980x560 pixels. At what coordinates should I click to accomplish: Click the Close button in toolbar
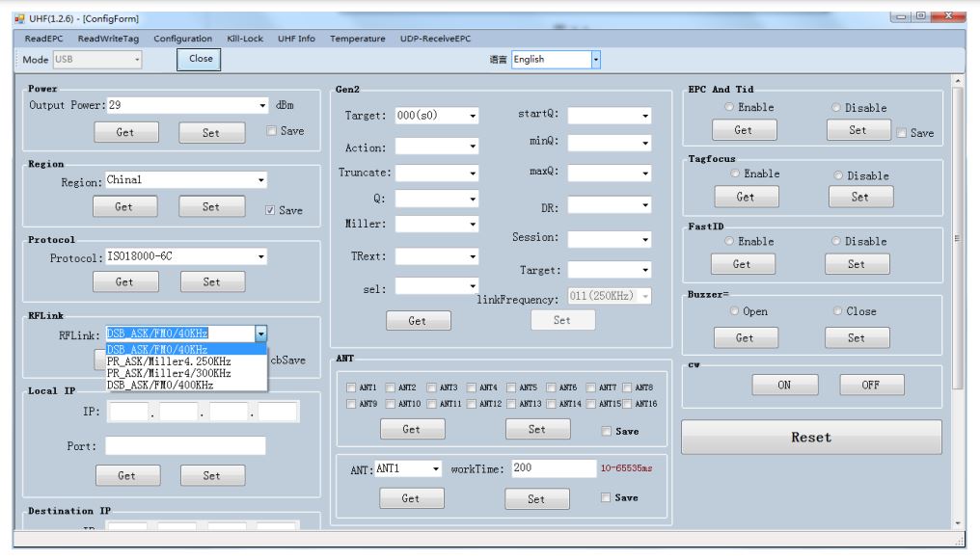coord(201,59)
